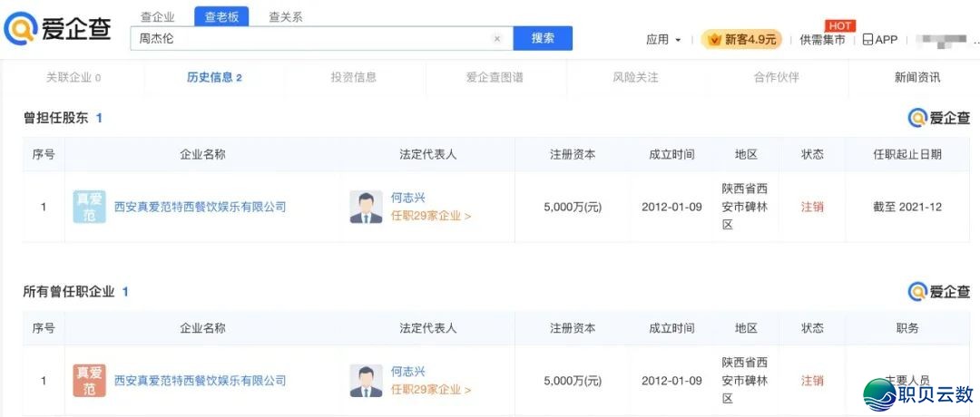Open 何志兴 name link in 所有曾任职企业 table

point(408,372)
